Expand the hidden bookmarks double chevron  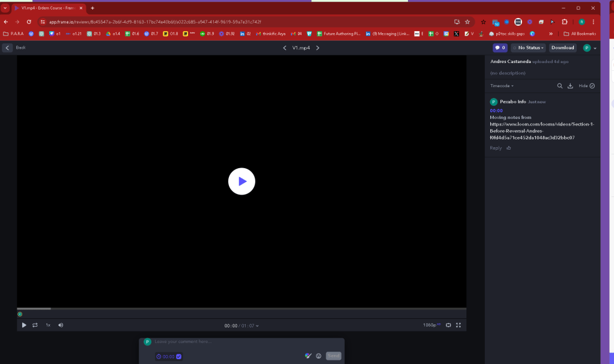pos(551,34)
